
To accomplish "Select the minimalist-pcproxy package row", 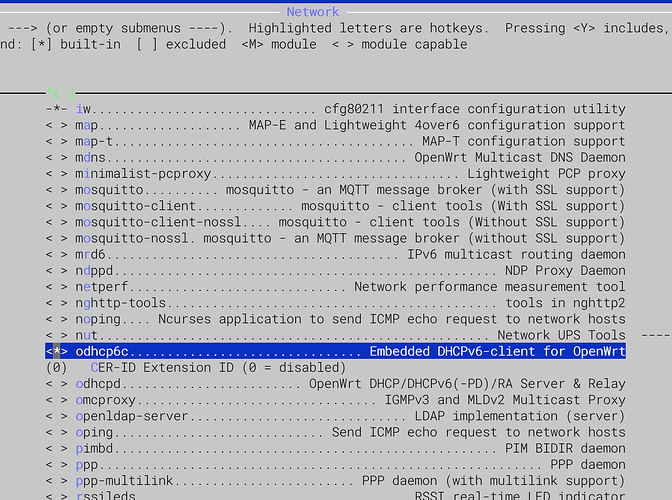I will tap(335, 174).
